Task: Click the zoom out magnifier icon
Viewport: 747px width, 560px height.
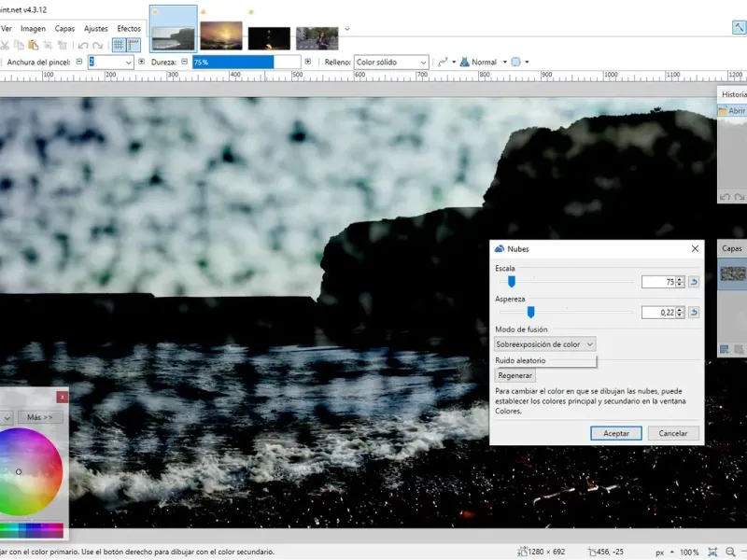Action: (730, 552)
